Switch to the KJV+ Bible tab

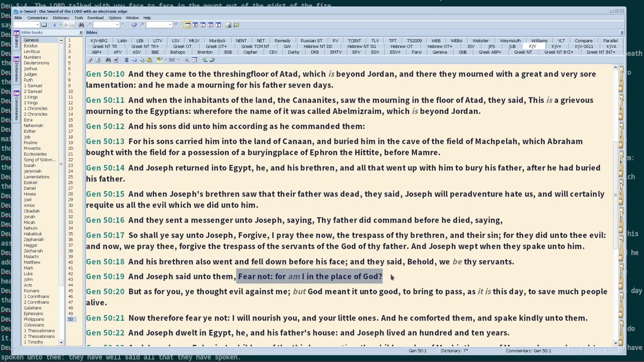point(556,46)
